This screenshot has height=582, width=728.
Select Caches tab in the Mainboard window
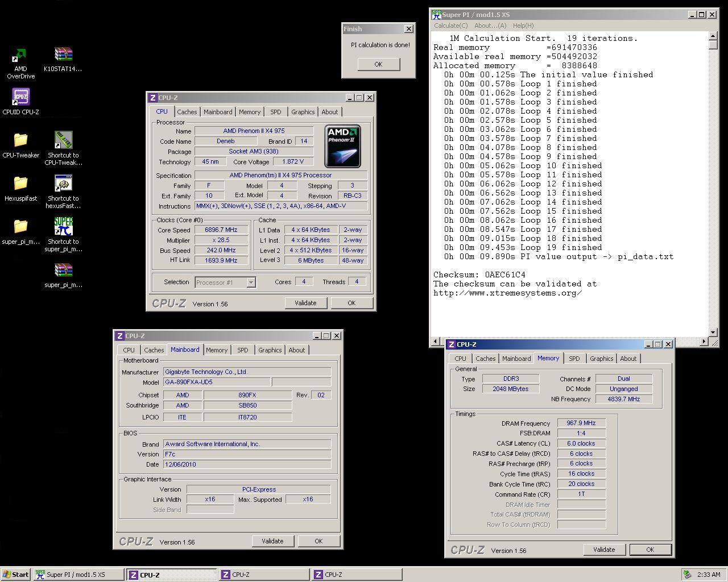(x=154, y=350)
